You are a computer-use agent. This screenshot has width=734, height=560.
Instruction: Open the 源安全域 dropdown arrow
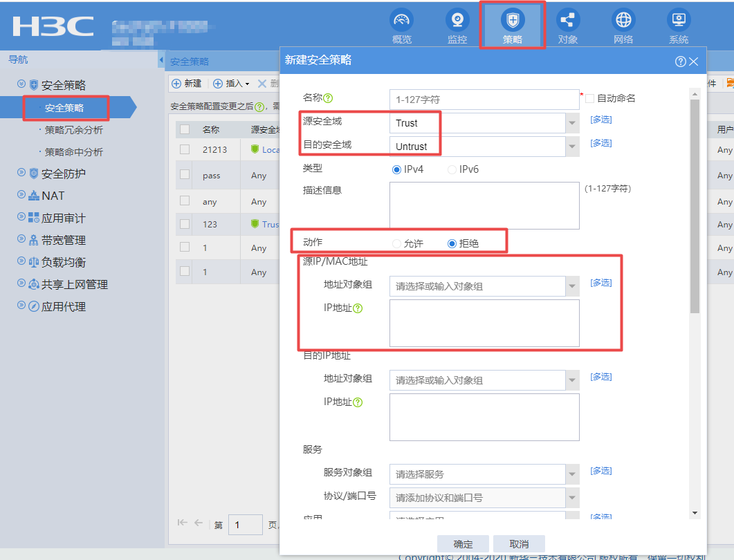(572, 123)
